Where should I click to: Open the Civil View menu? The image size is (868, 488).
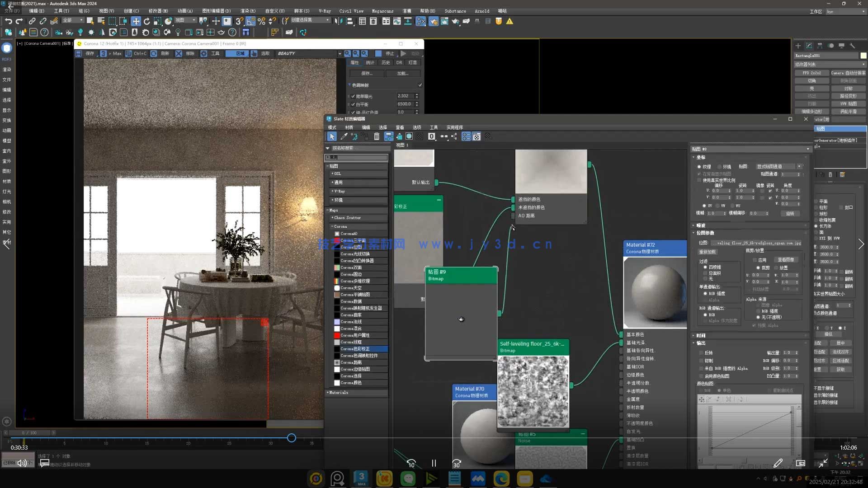click(x=351, y=11)
